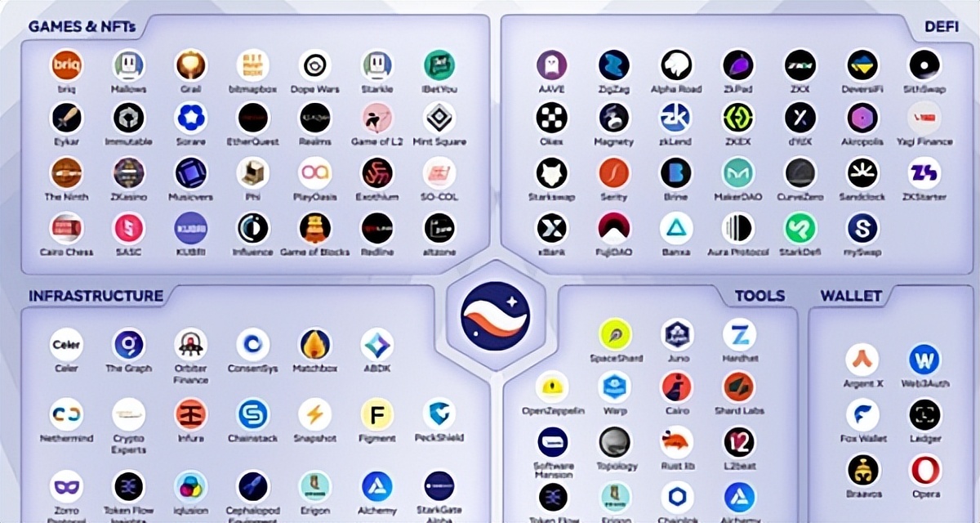The height and width of the screenshot is (523, 980).
Task: Click the PlayOasis logo
Action: click(x=315, y=173)
